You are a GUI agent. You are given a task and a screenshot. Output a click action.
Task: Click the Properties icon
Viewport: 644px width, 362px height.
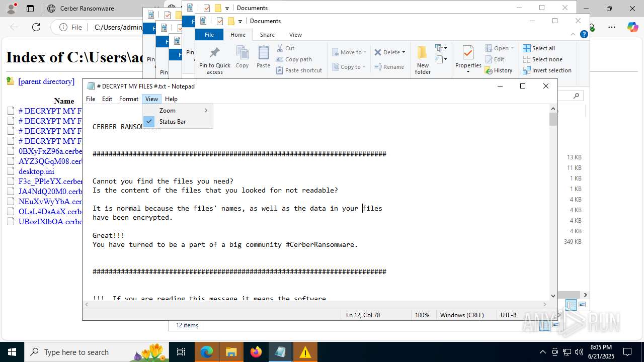468,53
